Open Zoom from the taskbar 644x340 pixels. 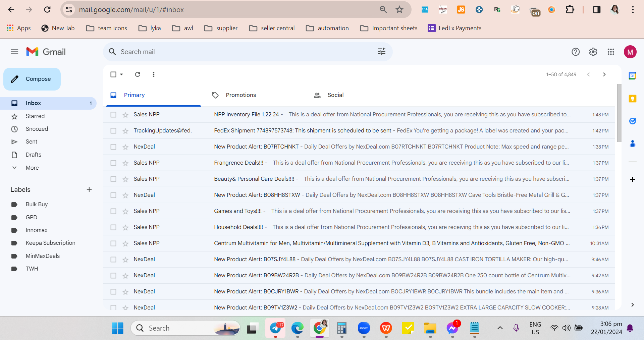[x=364, y=328]
